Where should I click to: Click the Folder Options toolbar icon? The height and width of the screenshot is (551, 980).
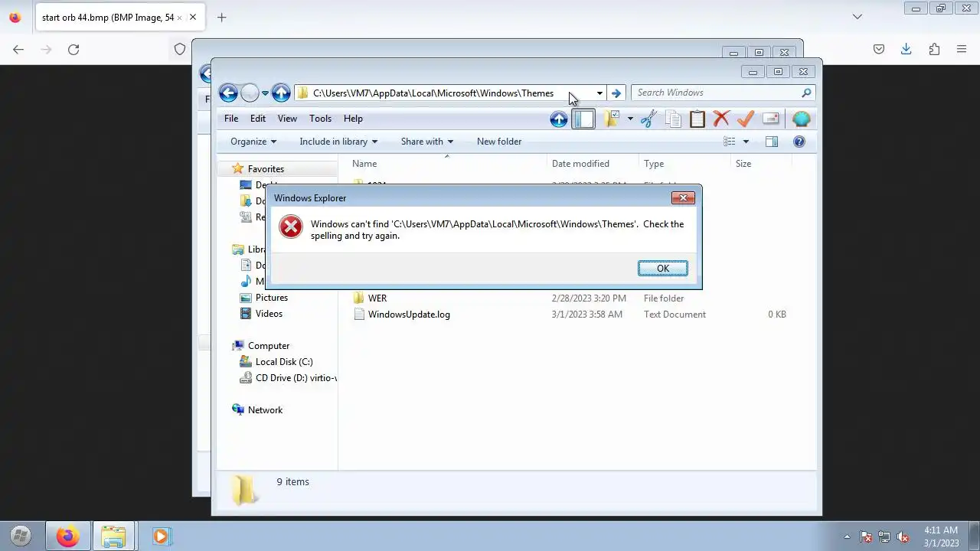pyautogui.click(x=611, y=119)
